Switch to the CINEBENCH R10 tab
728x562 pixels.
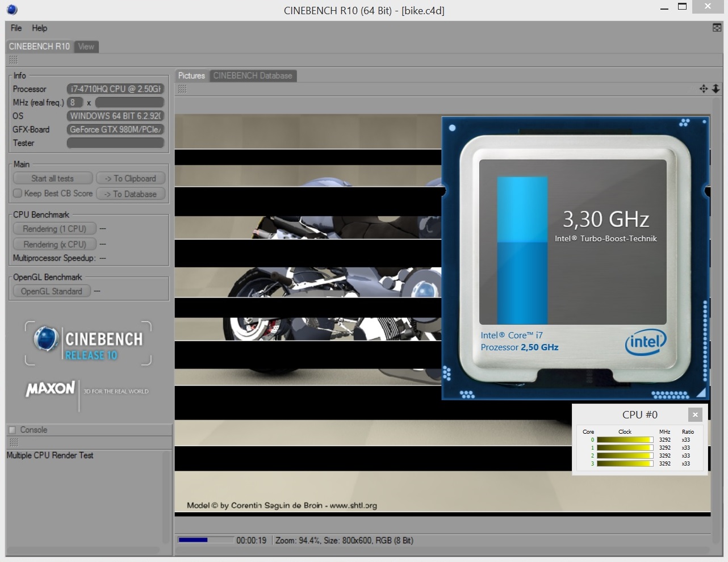click(39, 47)
